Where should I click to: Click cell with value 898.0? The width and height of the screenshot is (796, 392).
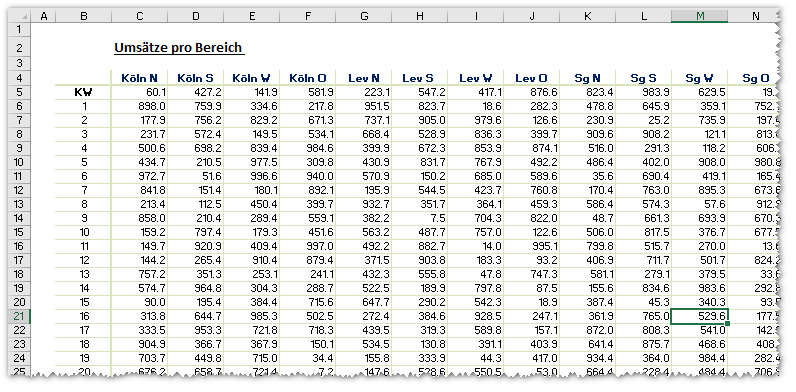[140, 107]
